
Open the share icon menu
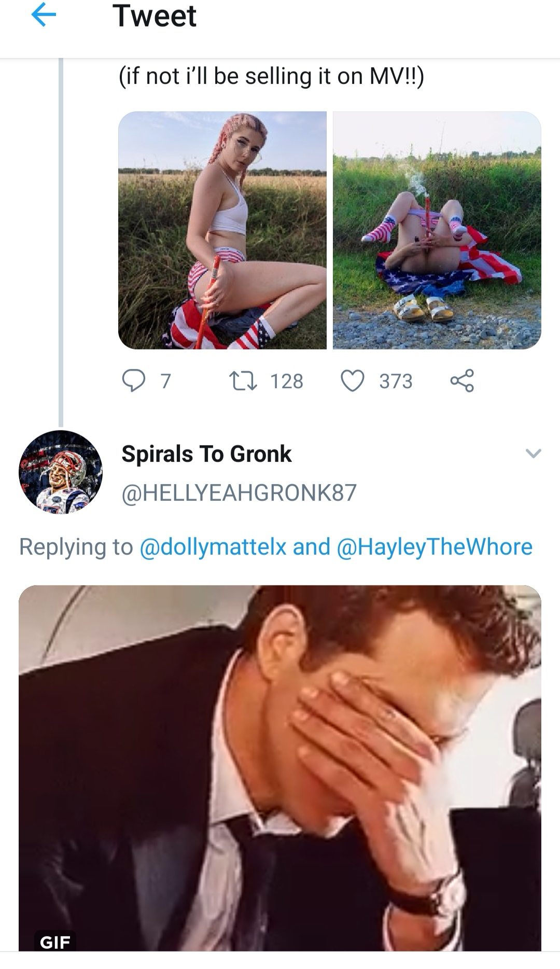461,381
